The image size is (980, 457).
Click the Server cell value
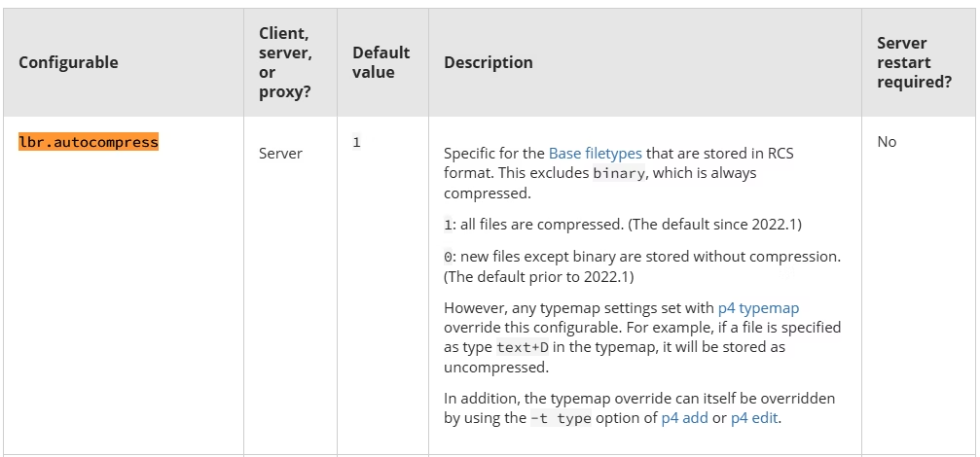280,154
